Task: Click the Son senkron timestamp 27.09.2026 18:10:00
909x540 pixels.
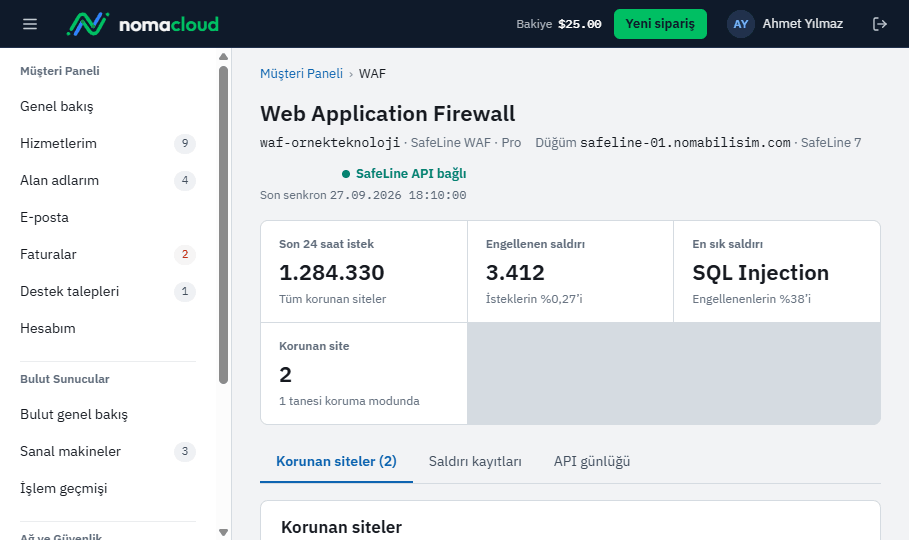Action: click(398, 195)
